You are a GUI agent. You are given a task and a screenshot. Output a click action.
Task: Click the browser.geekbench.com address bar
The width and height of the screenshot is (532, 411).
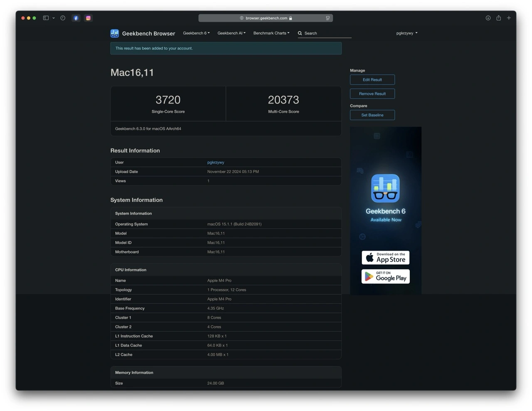click(x=266, y=18)
